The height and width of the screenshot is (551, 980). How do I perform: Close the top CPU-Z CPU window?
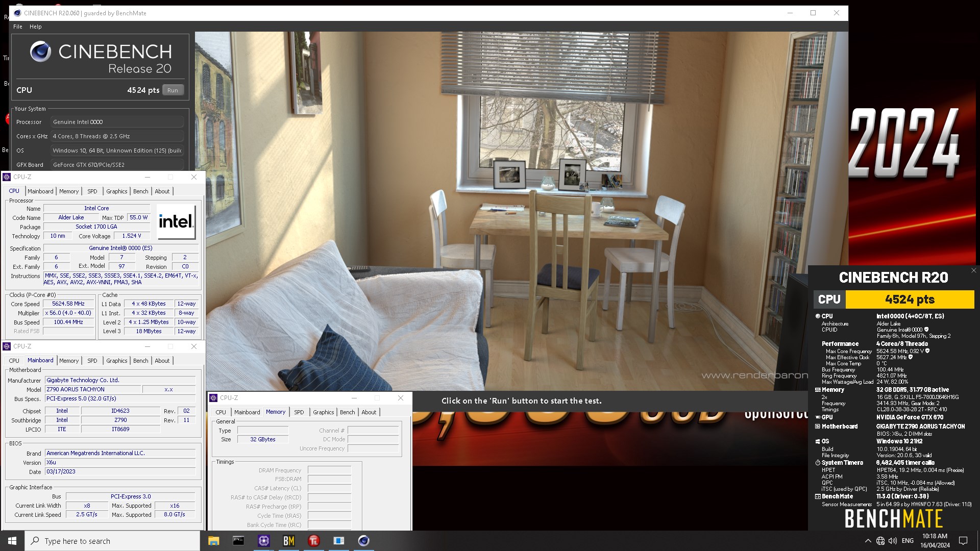click(x=194, y=177)
